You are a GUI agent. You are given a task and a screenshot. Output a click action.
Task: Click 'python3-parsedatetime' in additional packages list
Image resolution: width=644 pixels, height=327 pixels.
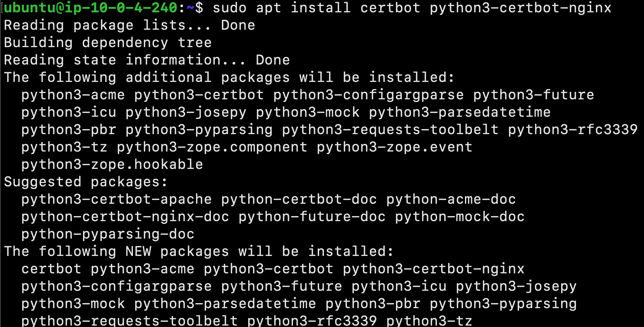click(x=460, y=112)
